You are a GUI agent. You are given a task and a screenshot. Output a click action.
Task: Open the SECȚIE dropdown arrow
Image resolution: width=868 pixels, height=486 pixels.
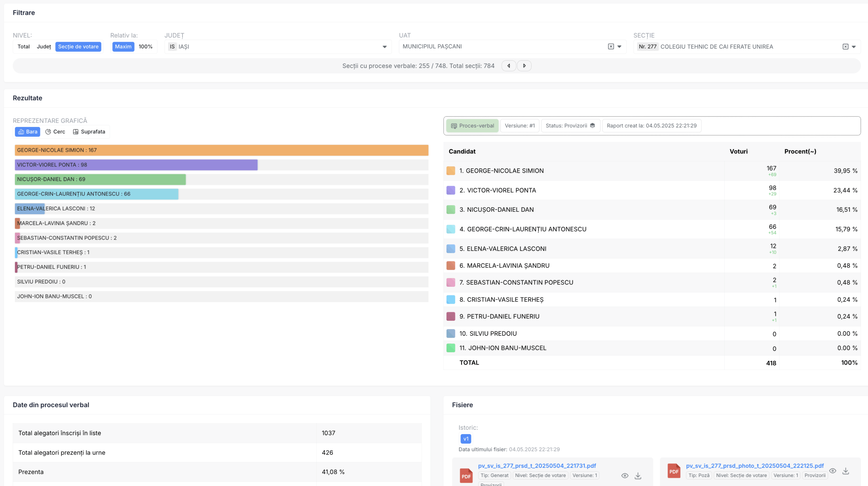[854, 47]
